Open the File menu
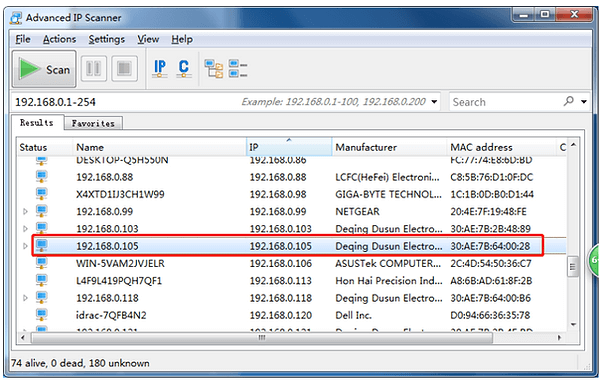This screenshot has height=380, width=600. [x=23, y=39]
